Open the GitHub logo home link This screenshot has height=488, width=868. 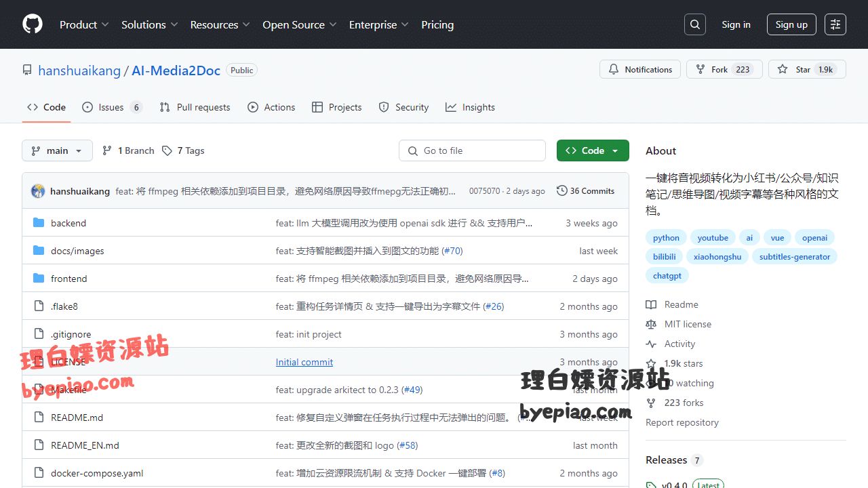point(33,24)
